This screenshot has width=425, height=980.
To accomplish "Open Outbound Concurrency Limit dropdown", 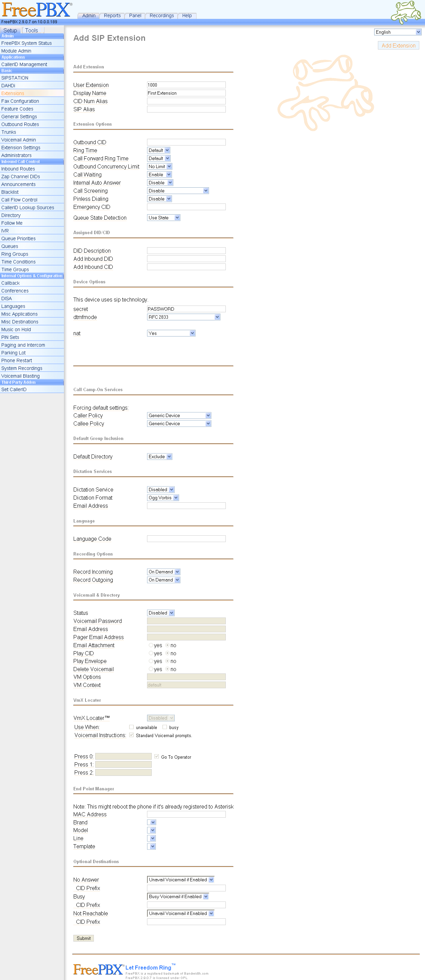I will click(160, 166).
